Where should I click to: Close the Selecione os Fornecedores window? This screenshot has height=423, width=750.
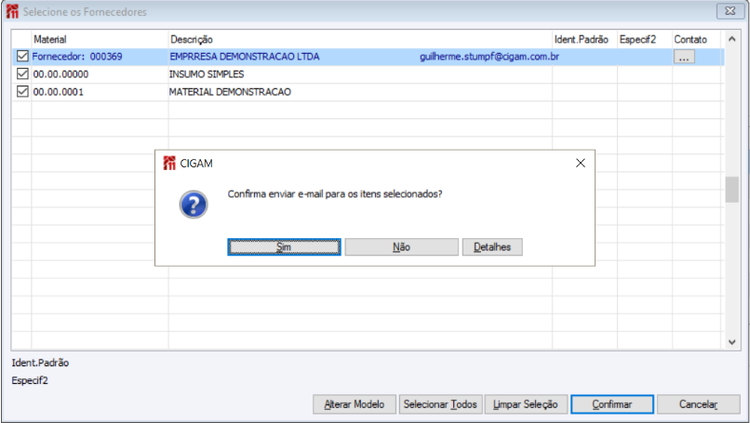[x=730, y=11]
